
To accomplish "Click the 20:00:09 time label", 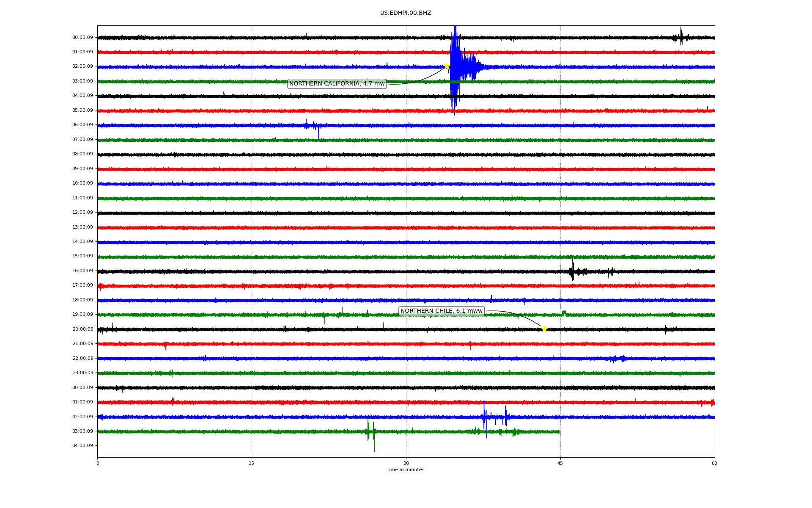I will click(82, 329).
